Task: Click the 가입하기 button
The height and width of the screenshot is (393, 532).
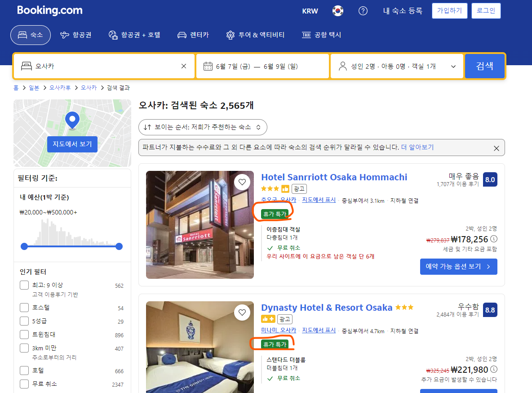Action: click(450, 10)
